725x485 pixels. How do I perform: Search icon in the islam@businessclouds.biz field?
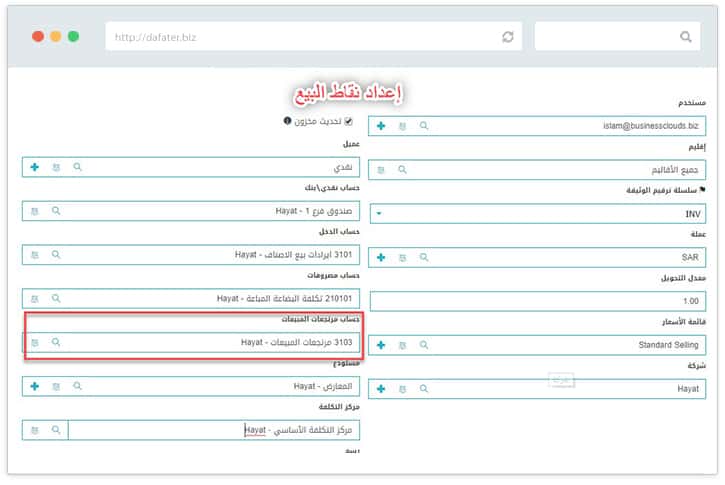[x=424, y=126]
